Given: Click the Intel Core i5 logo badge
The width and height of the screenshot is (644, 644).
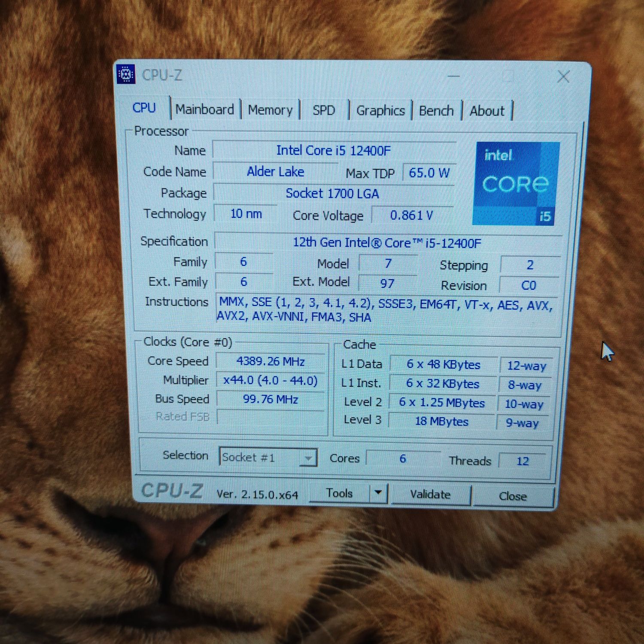Looking at the screenshot, I should 516,184.
